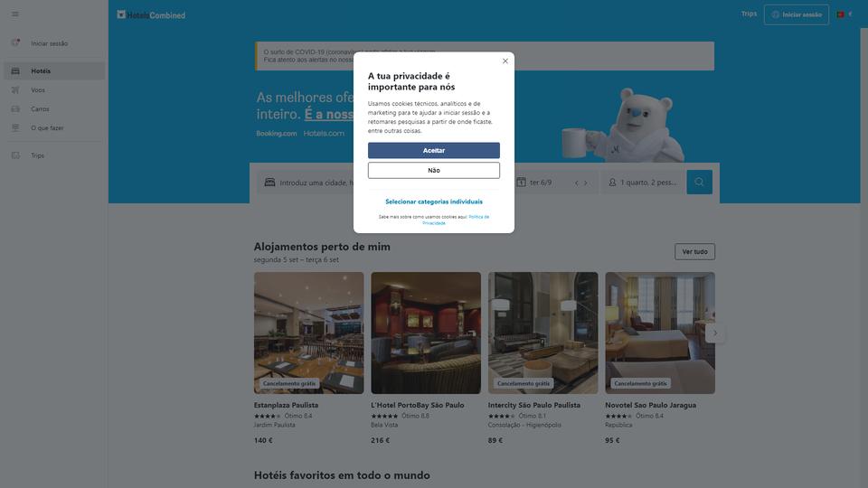The image size is (868, 488).
Task: Click the blue search magnifier button
Action: pos(699,182)
